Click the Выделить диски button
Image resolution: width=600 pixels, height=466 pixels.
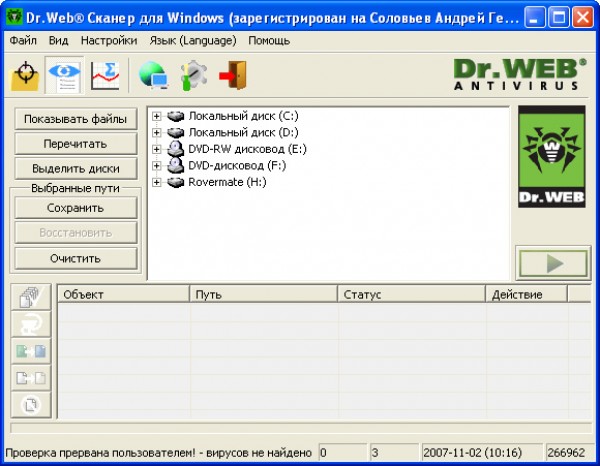pyautogui.click(x=76, y=169)
